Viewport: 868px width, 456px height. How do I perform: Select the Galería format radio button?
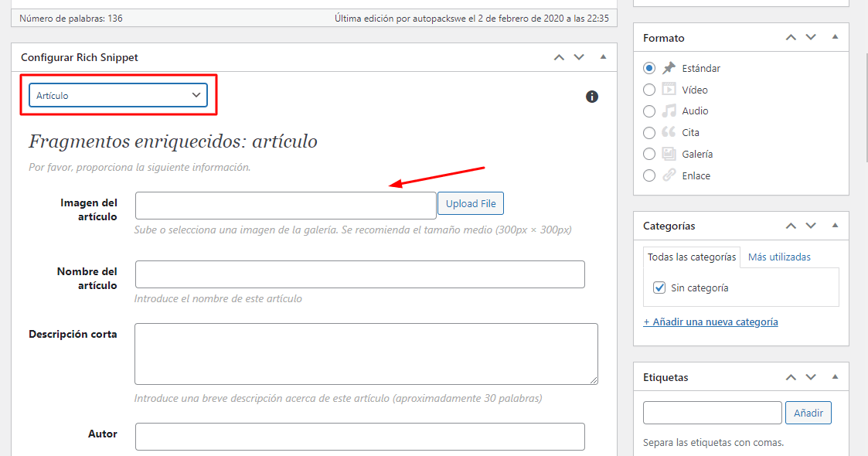tap(649, 154)
